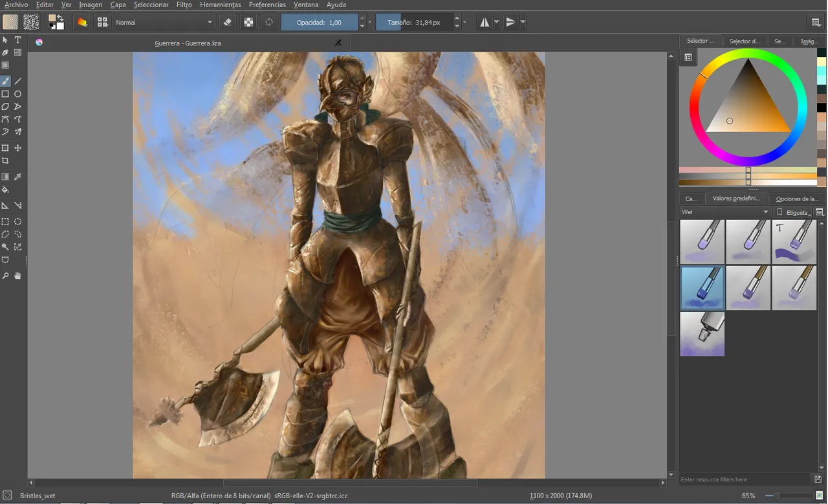Open the Wet brush tag dropdown
Viewport: 828px width, 504px height.
click(724, 212)
